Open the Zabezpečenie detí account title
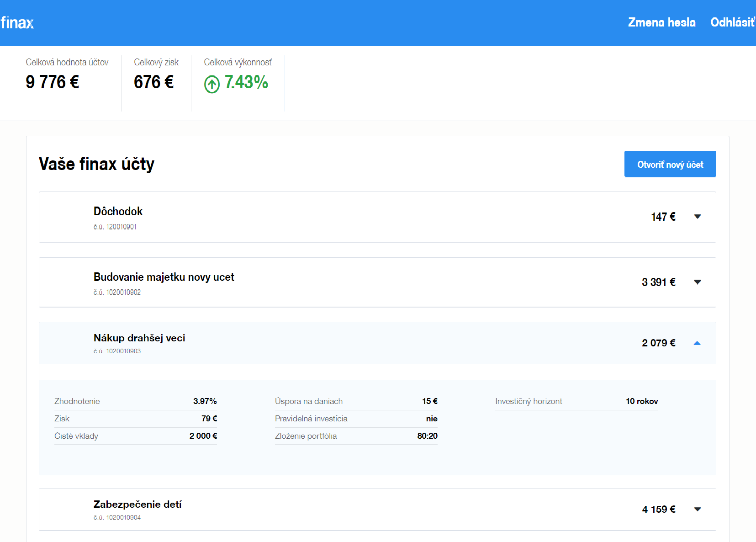 click(137, 505)
